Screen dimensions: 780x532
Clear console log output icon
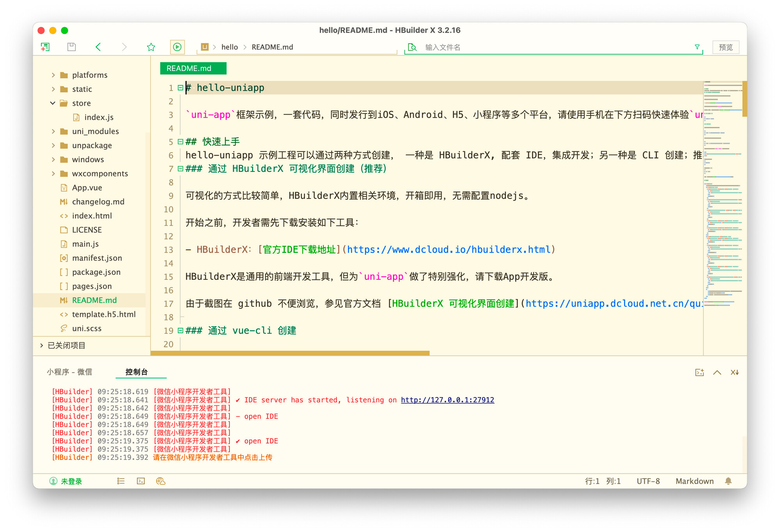(x=734, y=372)
